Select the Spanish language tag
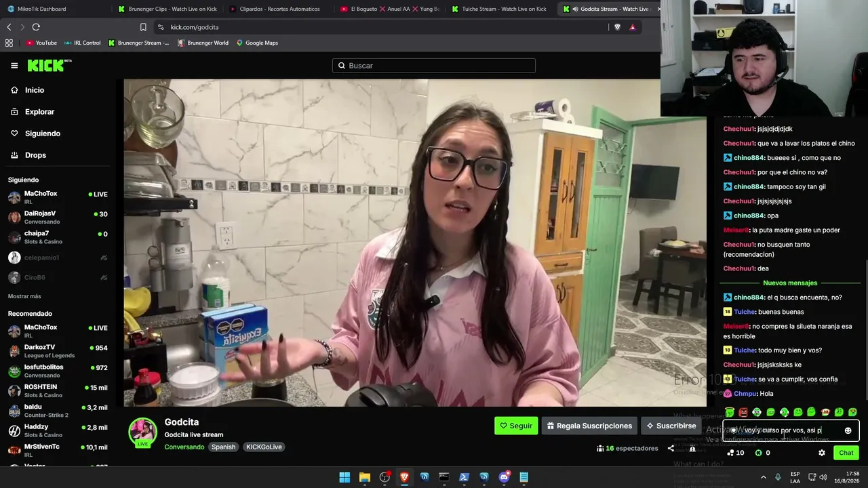868x488 pixels. pos(223,447)
